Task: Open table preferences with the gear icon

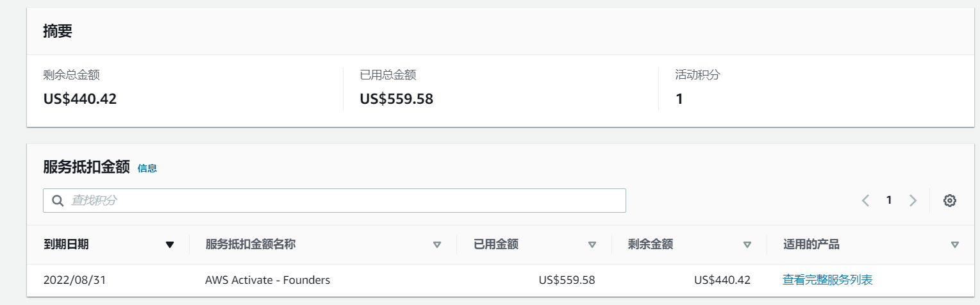Action: (950, 201)
